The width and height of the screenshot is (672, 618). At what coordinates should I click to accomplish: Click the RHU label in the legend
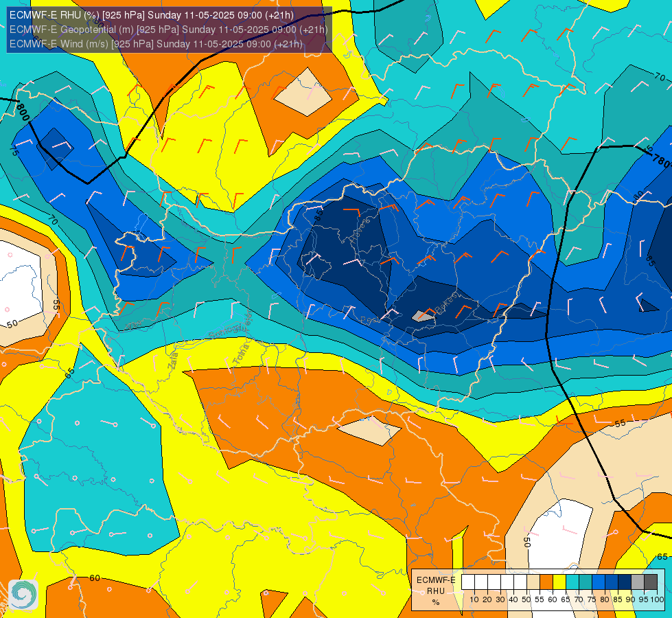tap(436, 591)
